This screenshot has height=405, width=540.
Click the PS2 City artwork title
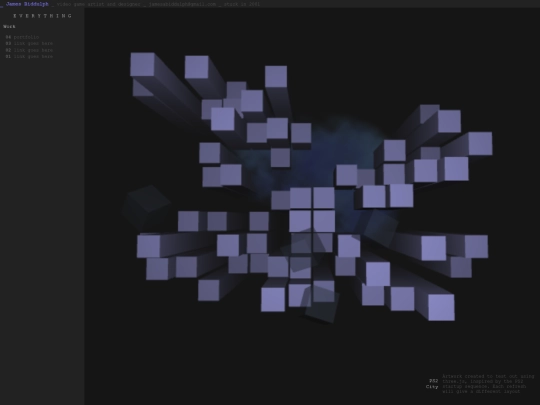tap(432, 384)
